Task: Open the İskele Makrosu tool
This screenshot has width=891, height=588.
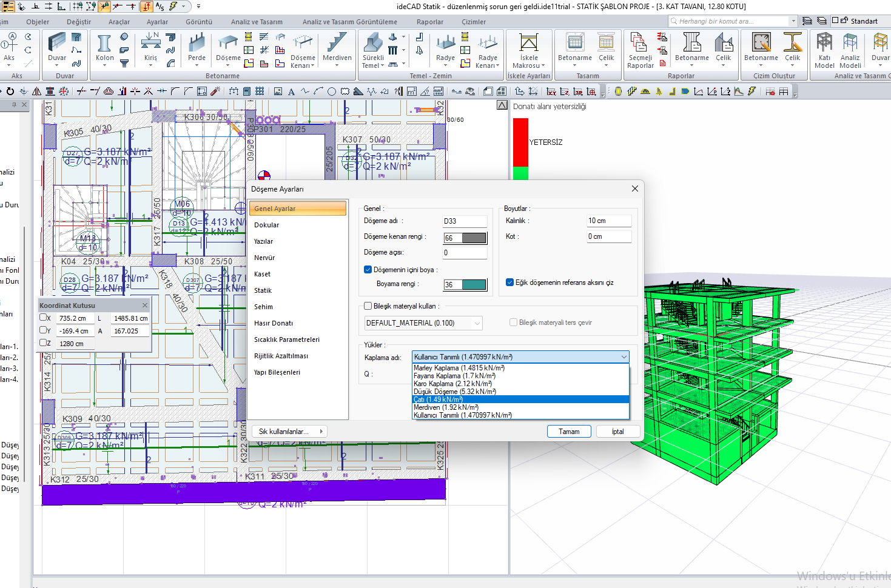Action: [x=528, y=50]
